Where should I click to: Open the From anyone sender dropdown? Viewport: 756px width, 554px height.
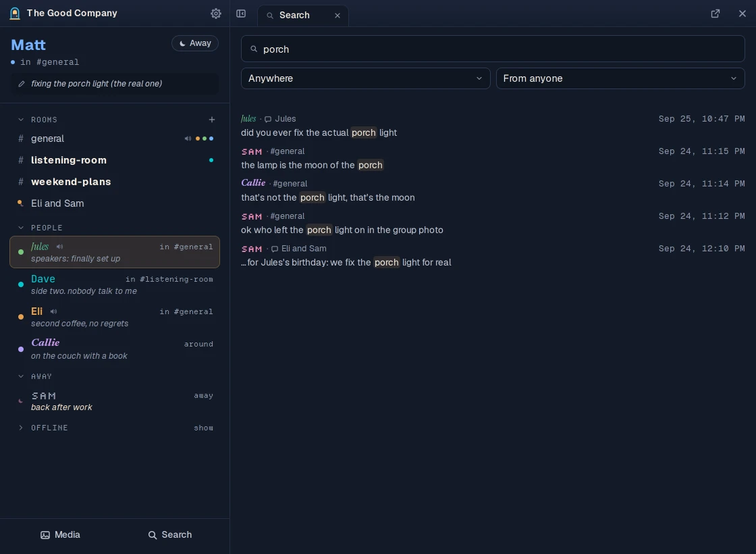620,78
